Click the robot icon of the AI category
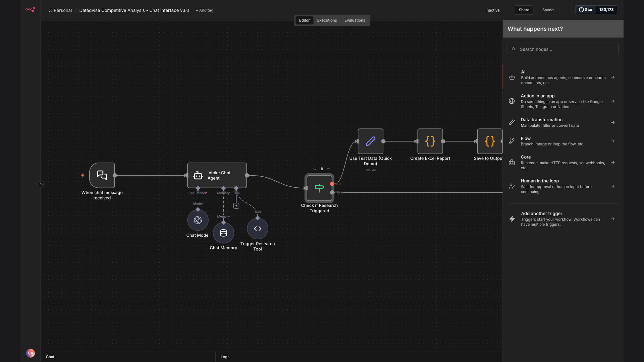Viewport: 644px width, 362px height. pyautogui.click(x=512, y=77)
